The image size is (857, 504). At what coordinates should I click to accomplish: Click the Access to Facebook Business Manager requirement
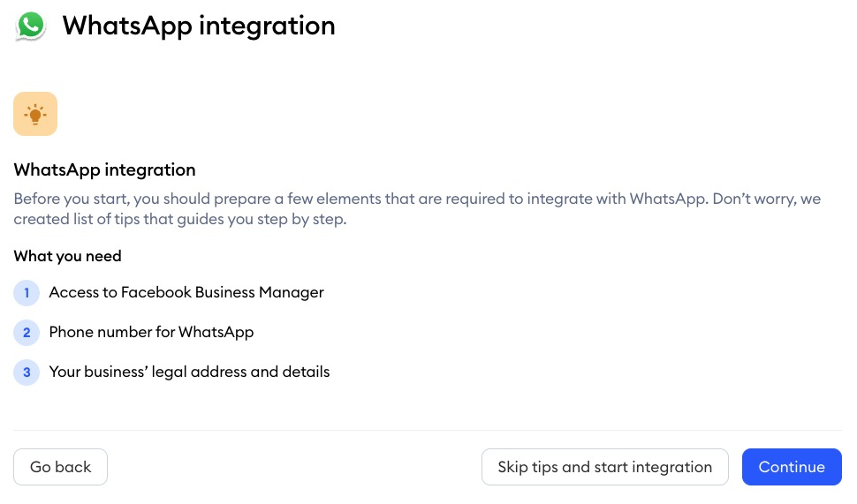(x=186, y=293)
